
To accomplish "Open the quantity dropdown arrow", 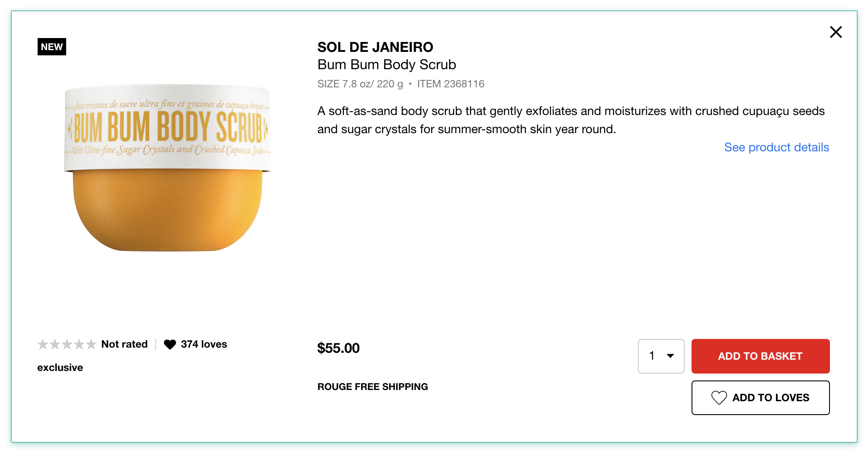I will pyautogui.click(x=670, y=356).
